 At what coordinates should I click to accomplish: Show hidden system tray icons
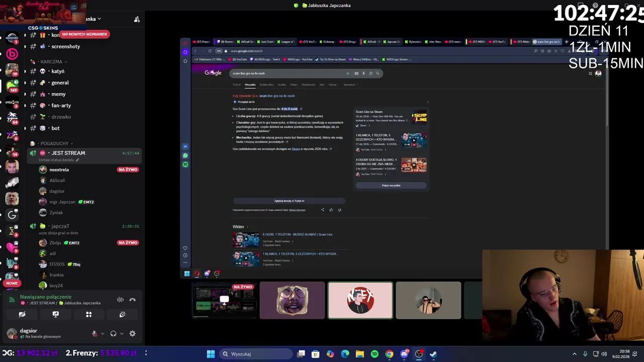(x=574, y=354)
